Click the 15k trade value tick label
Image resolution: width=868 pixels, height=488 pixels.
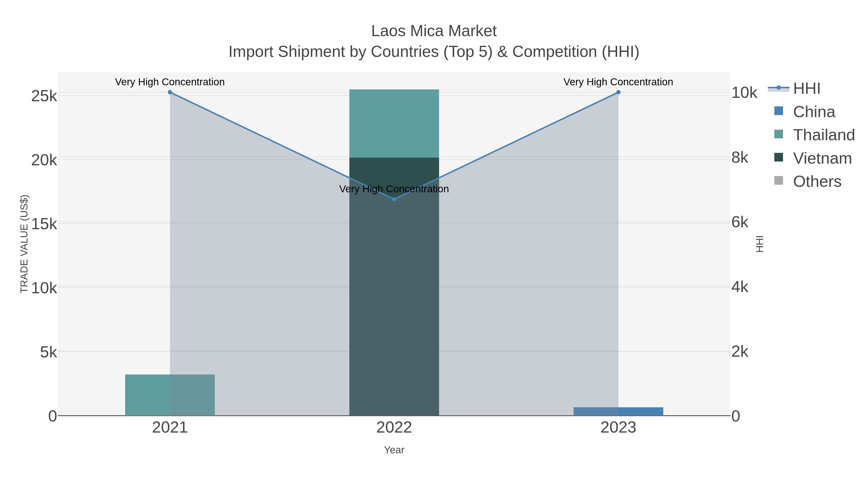(x=44, y=224)
